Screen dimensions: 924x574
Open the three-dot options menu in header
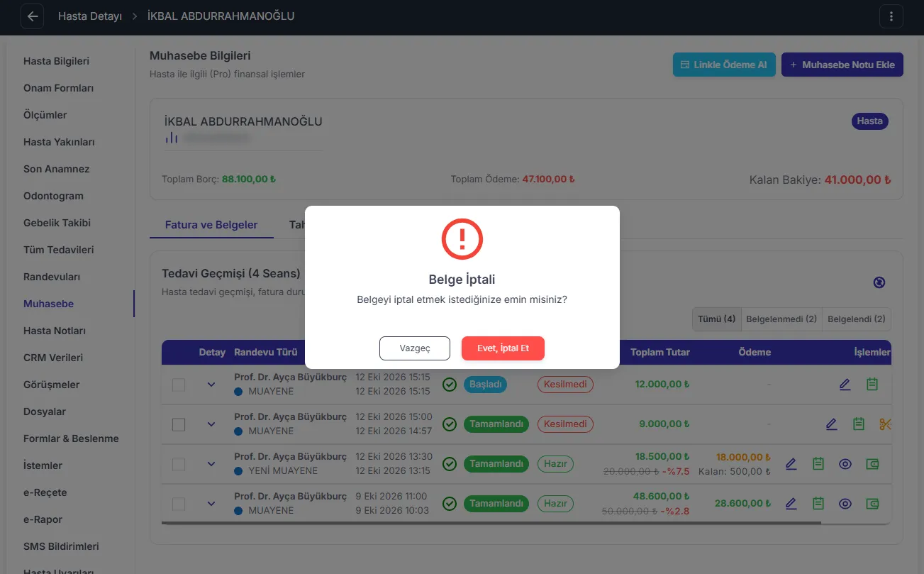point(891,16)
